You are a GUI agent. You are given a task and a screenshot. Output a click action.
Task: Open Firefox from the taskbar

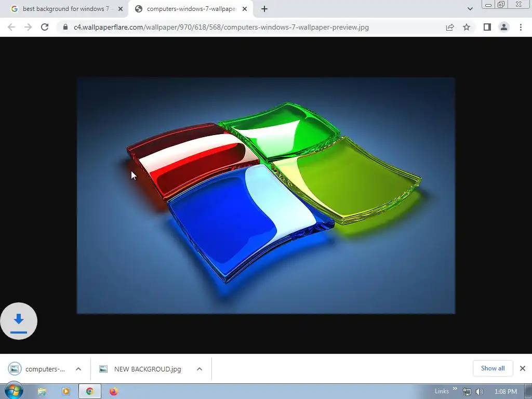114,392
